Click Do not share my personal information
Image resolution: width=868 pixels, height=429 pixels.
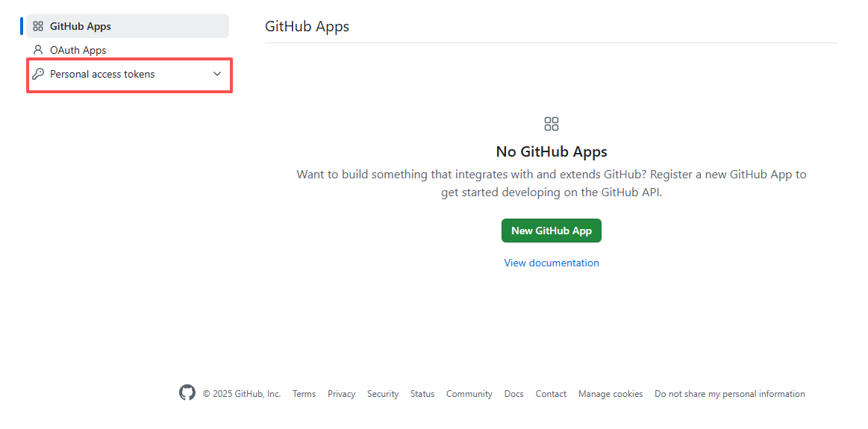pyautogui.click(x=730, y=394)
